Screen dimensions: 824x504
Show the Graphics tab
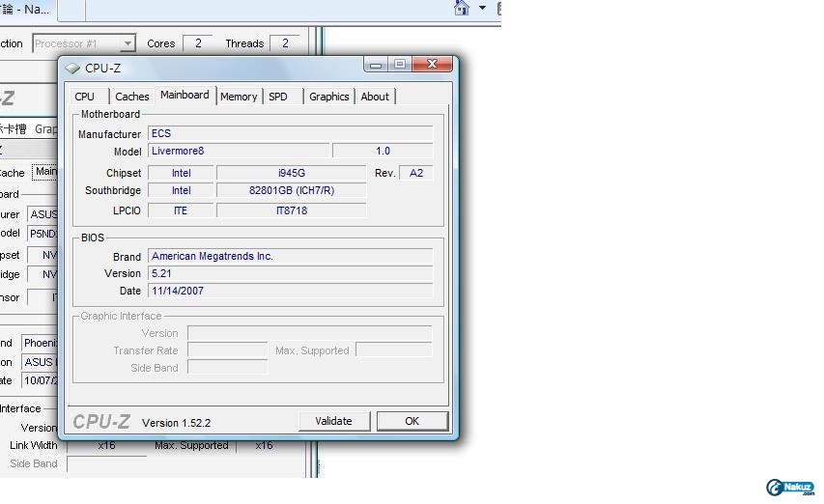click(328, 97)
